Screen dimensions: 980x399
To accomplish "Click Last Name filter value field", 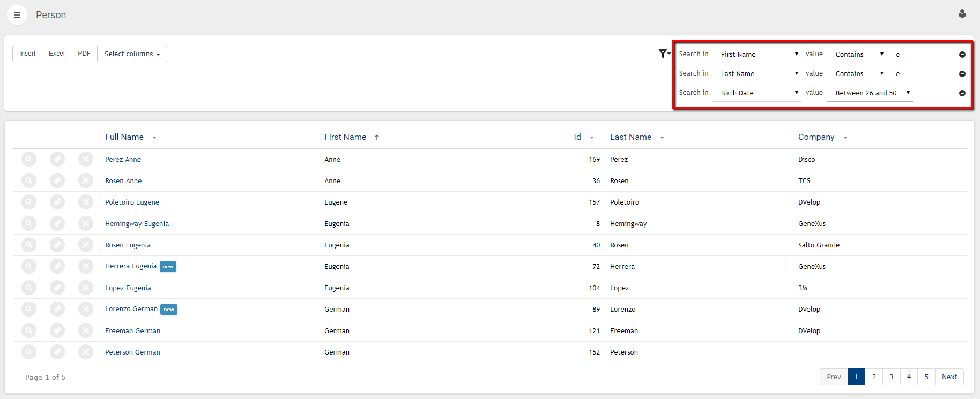I will pos(923,73).
